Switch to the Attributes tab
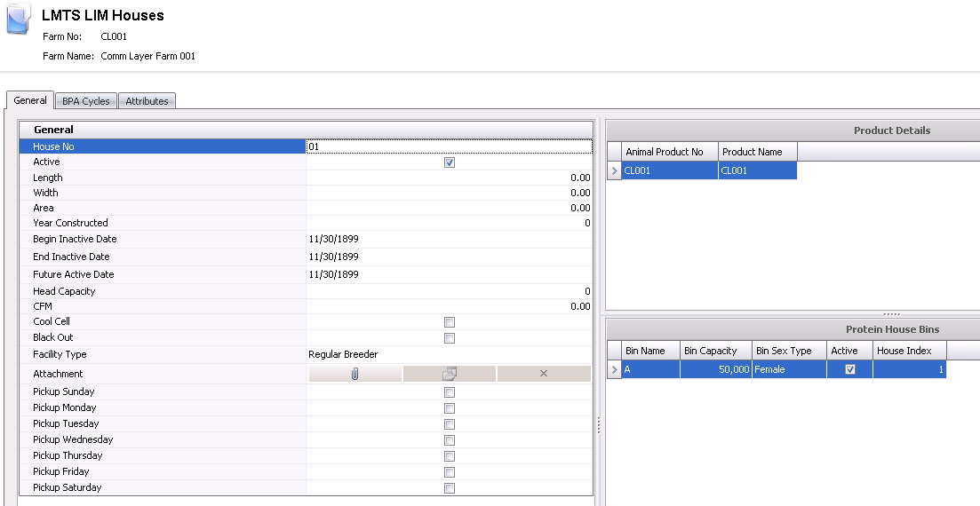 [147, 101]
